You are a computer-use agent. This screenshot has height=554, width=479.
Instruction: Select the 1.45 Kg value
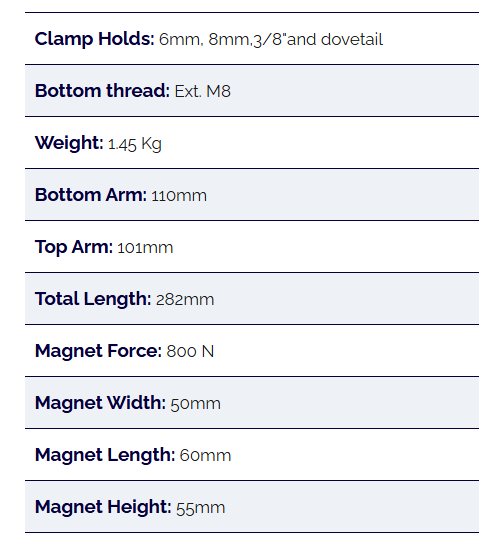[x=135, y=144]
